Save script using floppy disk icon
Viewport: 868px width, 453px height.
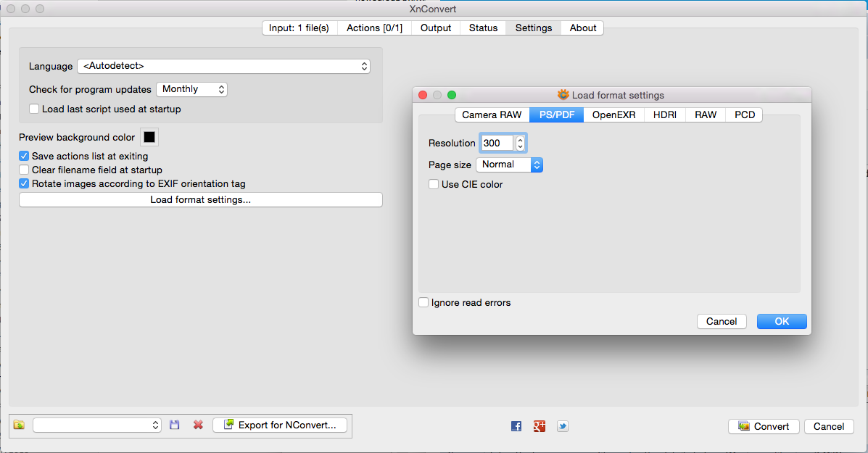(174, 425)
